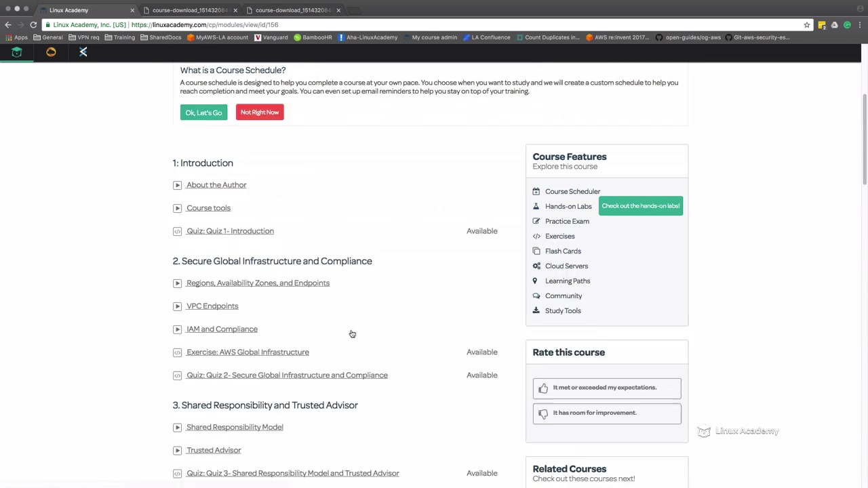Viewport: 868px width, 488px height.
Task: Dismiss the schedule with Not Right Now
Action: [260, 113]
